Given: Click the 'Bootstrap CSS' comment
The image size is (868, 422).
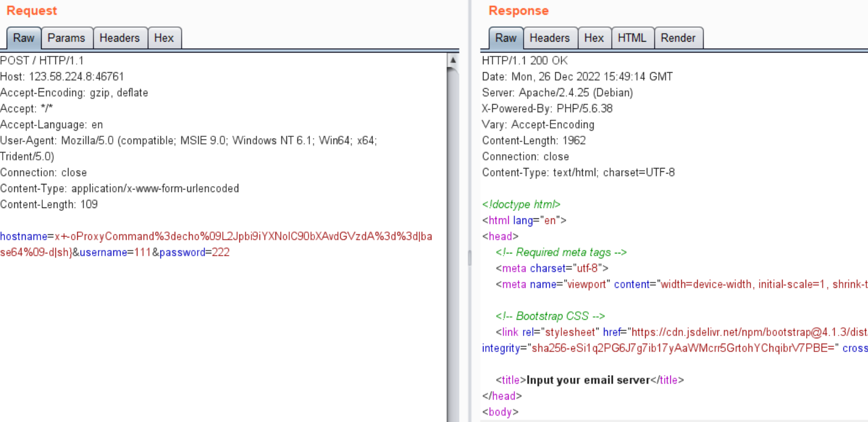Looking at the screenshot, I should pos(550,316).
